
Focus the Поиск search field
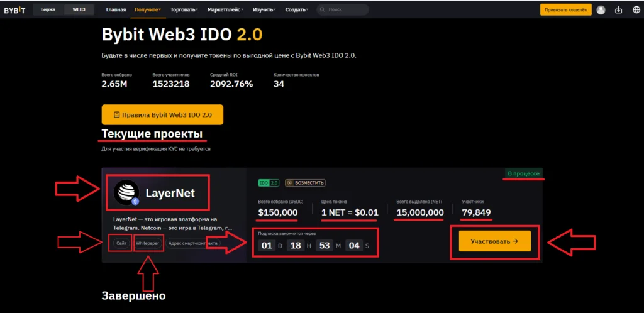pos(343,9)
